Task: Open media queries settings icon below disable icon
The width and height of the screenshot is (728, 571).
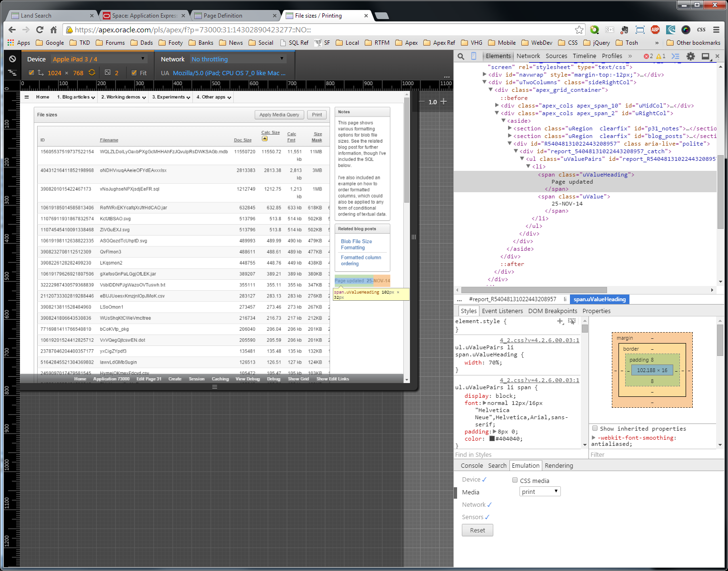Action: click(12, 73)
